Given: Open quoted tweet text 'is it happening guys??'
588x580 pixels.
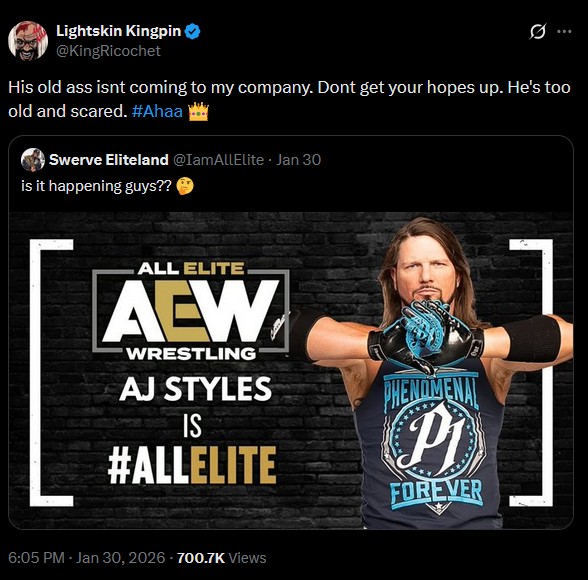Looking at the screenshot, I should coord(96,186).
